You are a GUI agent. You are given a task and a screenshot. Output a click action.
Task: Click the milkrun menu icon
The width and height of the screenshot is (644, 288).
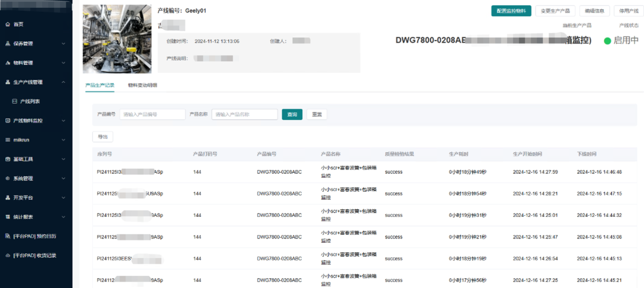point(8,140)
